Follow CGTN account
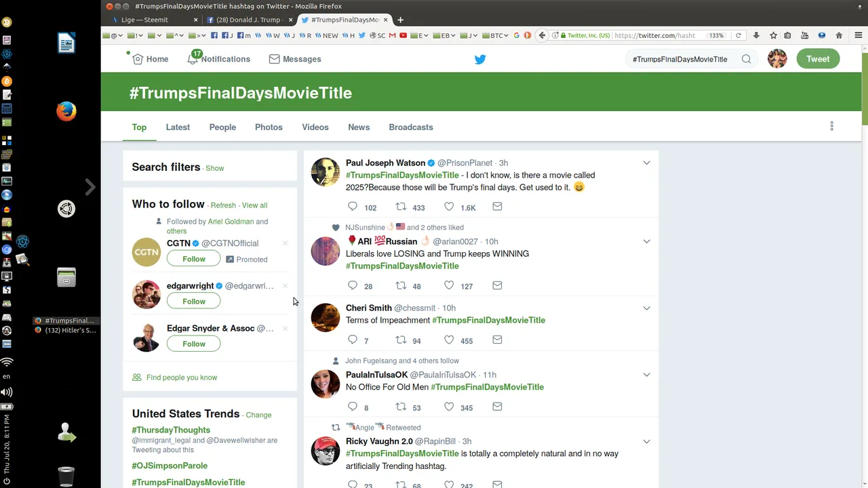The width and height of the screenshot is (868, 488). pos(193,259)
